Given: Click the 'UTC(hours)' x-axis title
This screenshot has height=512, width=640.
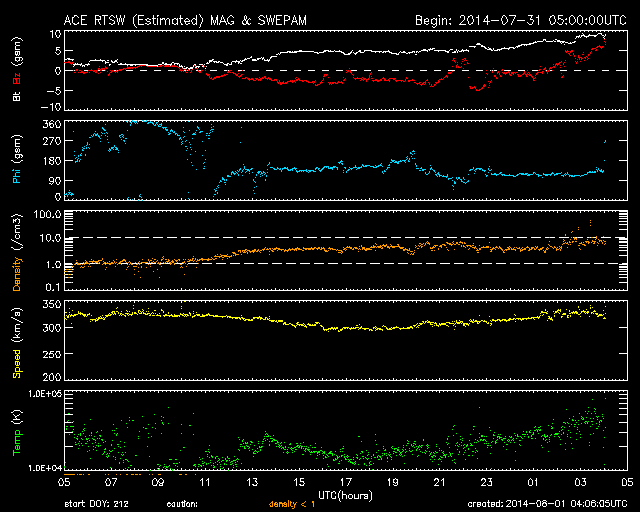Looking at the screenshot, I should point(345,495).
